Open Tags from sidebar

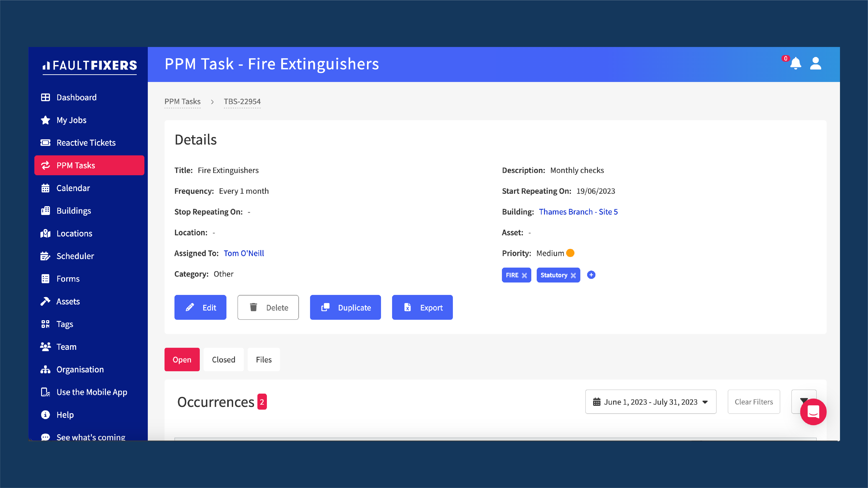pyautogui.click(x=65, y=324)
